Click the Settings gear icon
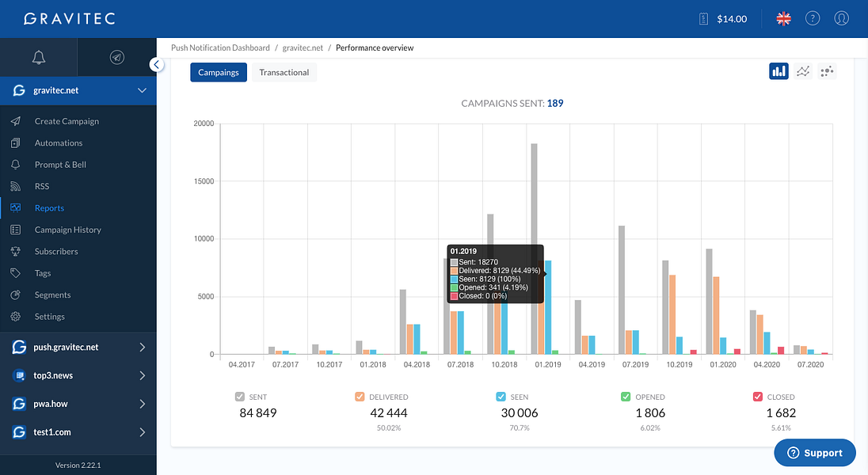 click(x=16, y=317)
